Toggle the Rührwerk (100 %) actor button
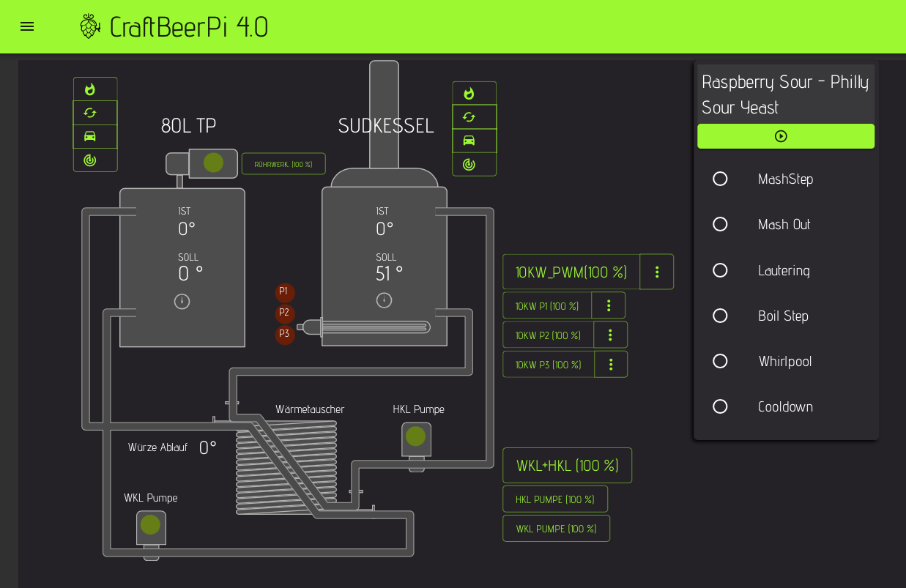This screenshot has width=906, height=588. (x=283, y=164)
